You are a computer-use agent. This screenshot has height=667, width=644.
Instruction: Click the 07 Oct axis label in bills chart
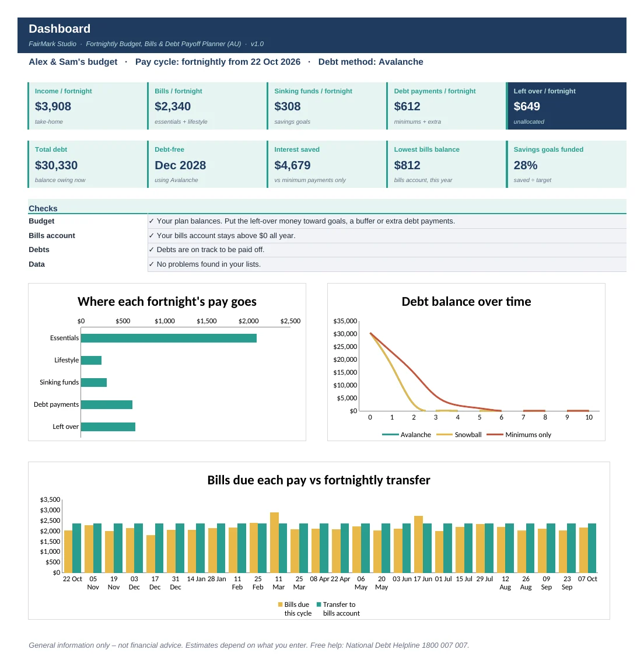pos(587,579)
